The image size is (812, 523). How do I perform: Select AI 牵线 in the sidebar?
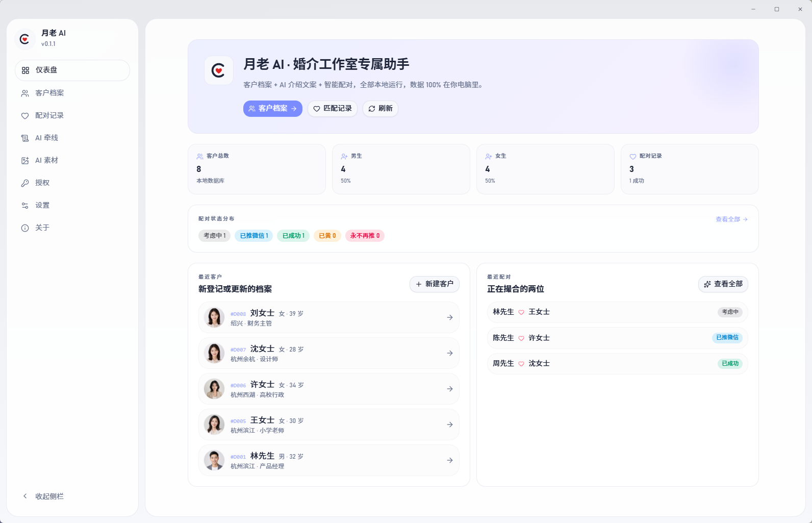72,138
